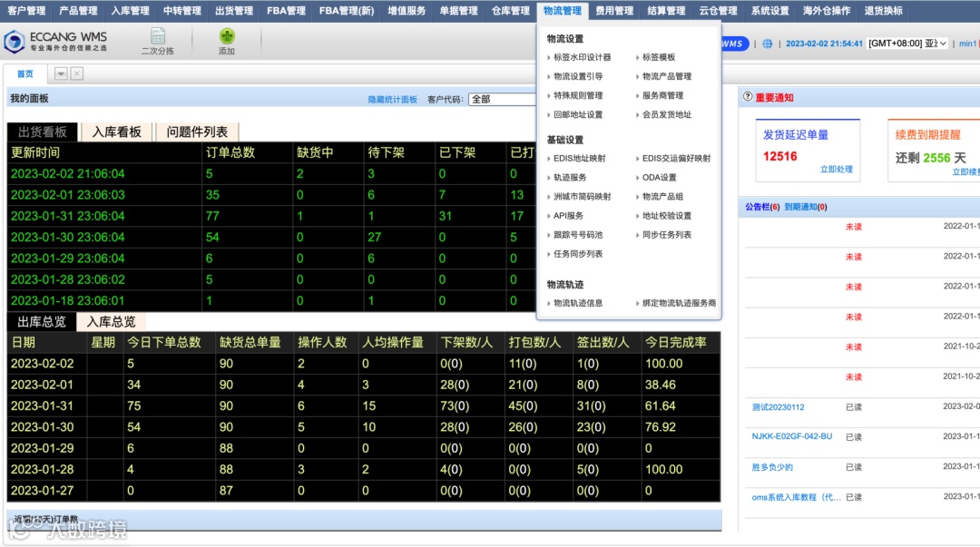Screen dimensions: 980x547
Task: Open 单据管理 menu
Action: coord(458,11)
